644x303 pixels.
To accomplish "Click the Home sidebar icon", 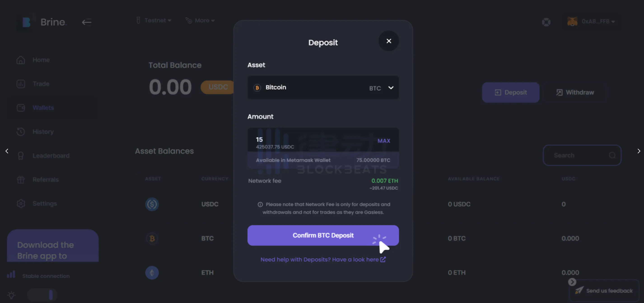I will 21,60.
